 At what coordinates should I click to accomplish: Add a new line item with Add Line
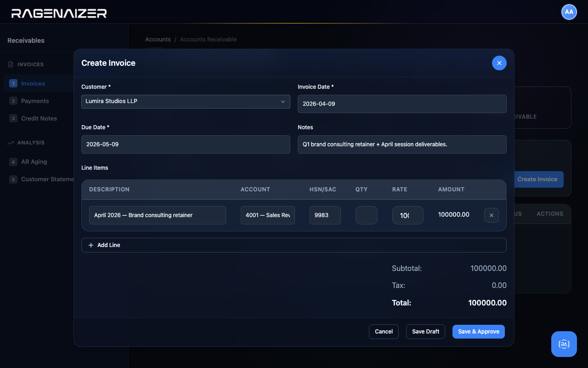(x=294, y=245)
